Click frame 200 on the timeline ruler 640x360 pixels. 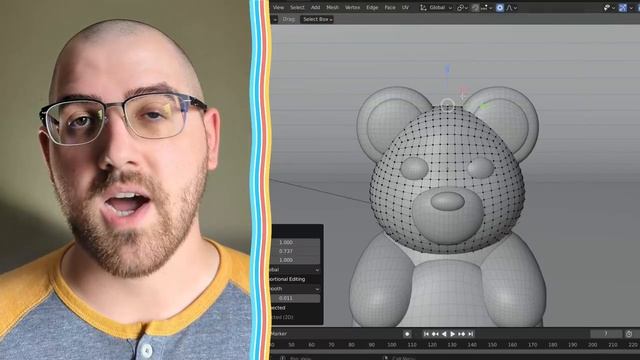pos(593,345)
